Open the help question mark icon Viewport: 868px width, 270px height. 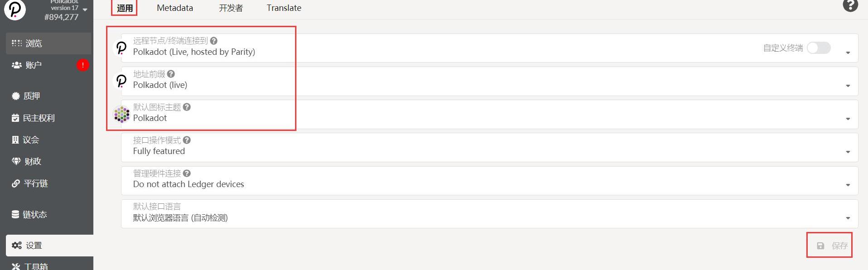850,5
